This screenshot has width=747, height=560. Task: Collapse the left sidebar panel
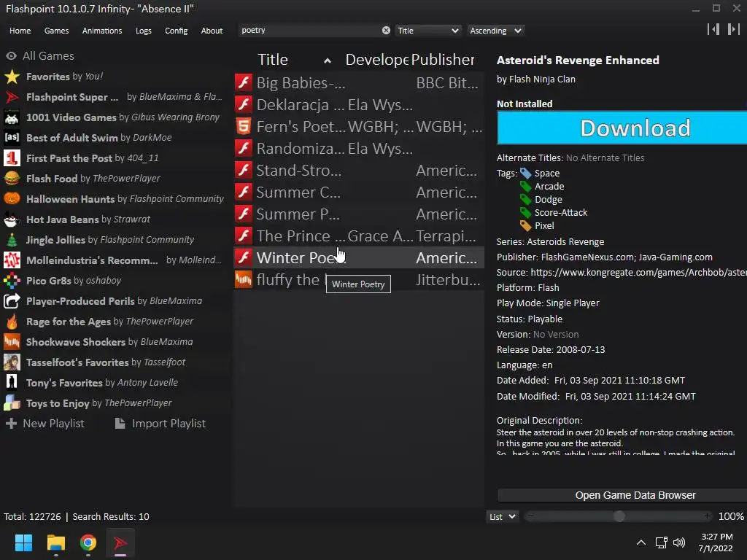coord(713,29)
